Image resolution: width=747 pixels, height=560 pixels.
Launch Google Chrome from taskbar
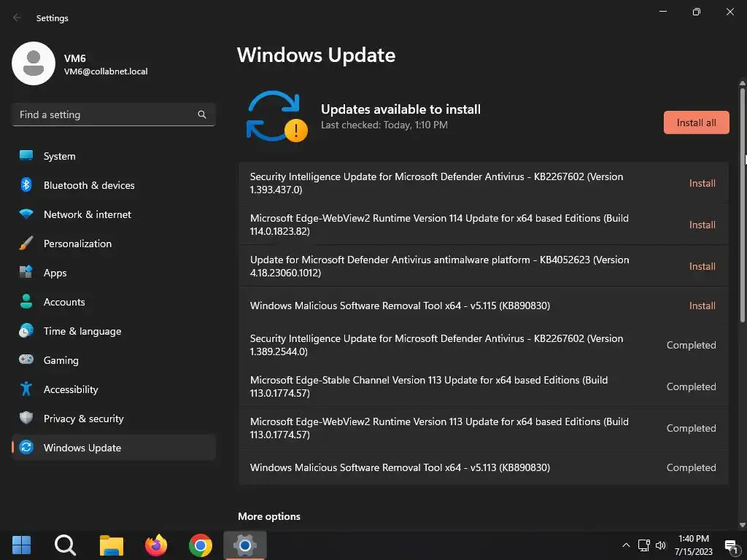tap(201, 545)
